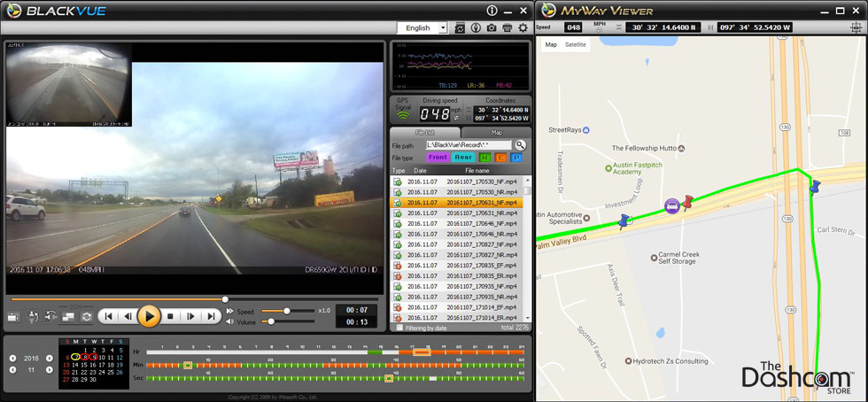Click the skip to next file button

(211, 316)
